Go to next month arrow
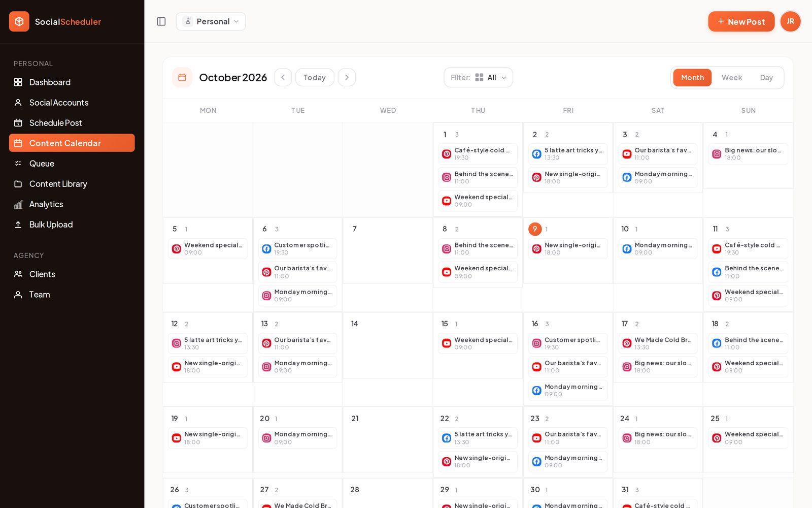812x508 pixels. click(x=347, y=77)
